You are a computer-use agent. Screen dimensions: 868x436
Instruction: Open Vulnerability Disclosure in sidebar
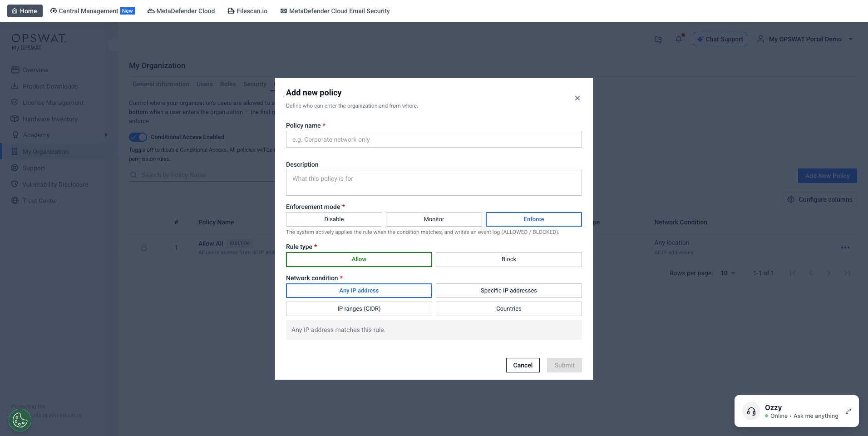point(55,184)
